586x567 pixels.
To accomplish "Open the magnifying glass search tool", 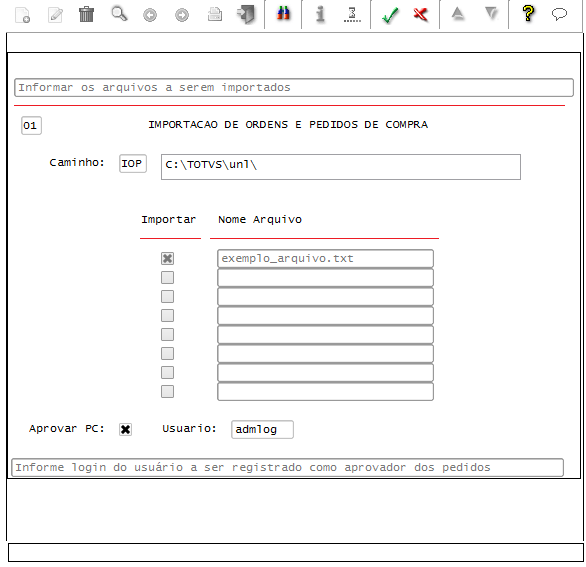I will point(119,14).
